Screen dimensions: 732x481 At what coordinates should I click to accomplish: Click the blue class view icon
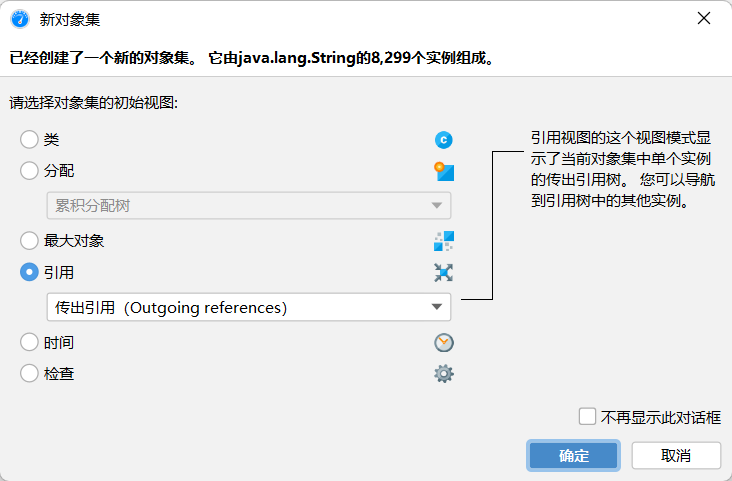pyautogui.click(x=444, y=140)
